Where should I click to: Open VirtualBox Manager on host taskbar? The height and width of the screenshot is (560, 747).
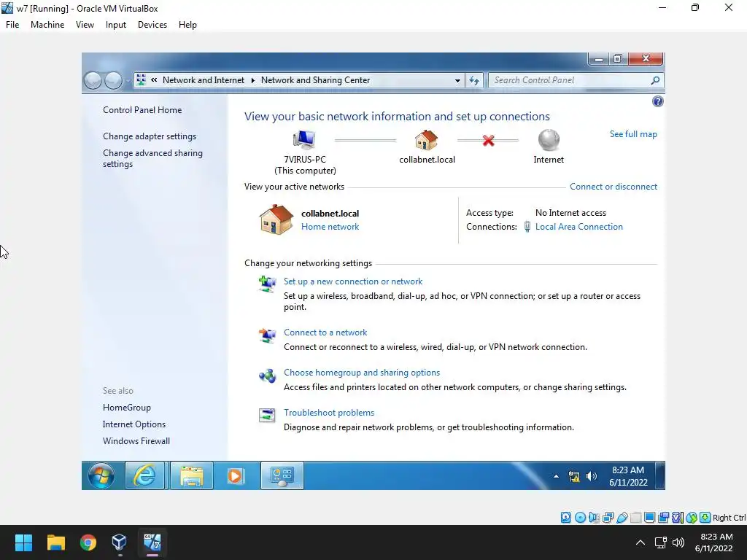(119, 542)
